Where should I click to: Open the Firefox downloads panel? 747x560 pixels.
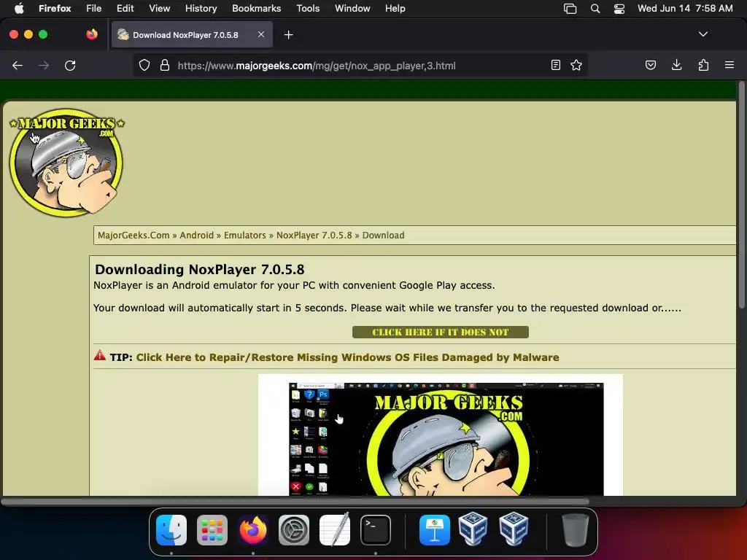[676, 65]
